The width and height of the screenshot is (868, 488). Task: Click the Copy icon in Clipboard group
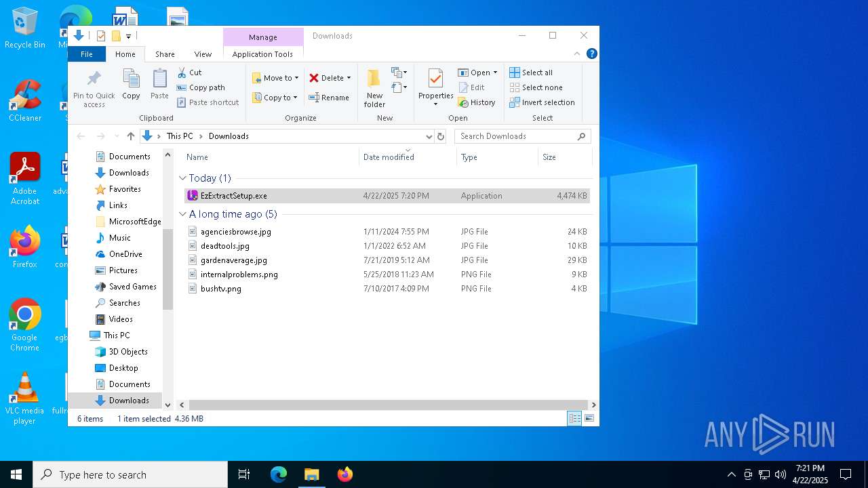[131, 80]
